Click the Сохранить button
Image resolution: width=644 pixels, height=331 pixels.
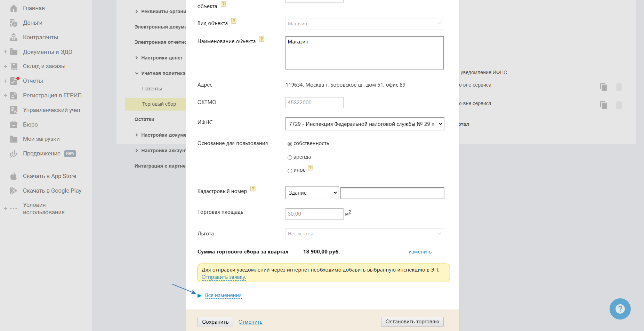coord(215,322)
